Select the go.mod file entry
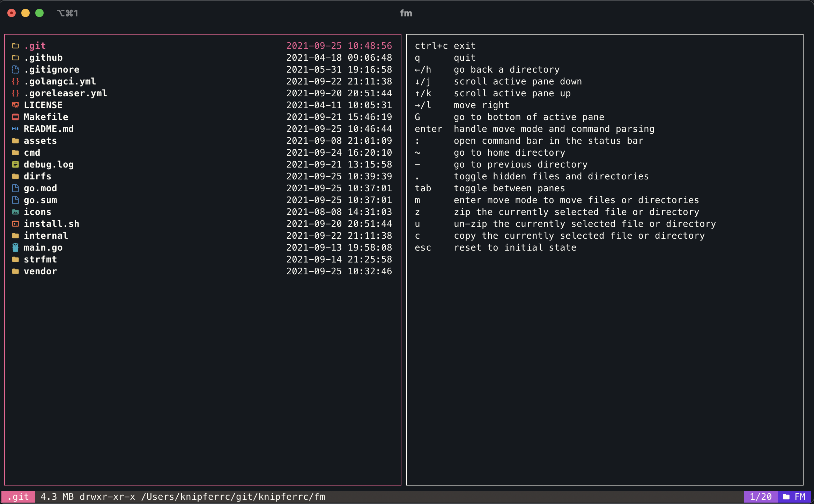The height and width of the screenshot is (504, 814). tap(40, 188)
